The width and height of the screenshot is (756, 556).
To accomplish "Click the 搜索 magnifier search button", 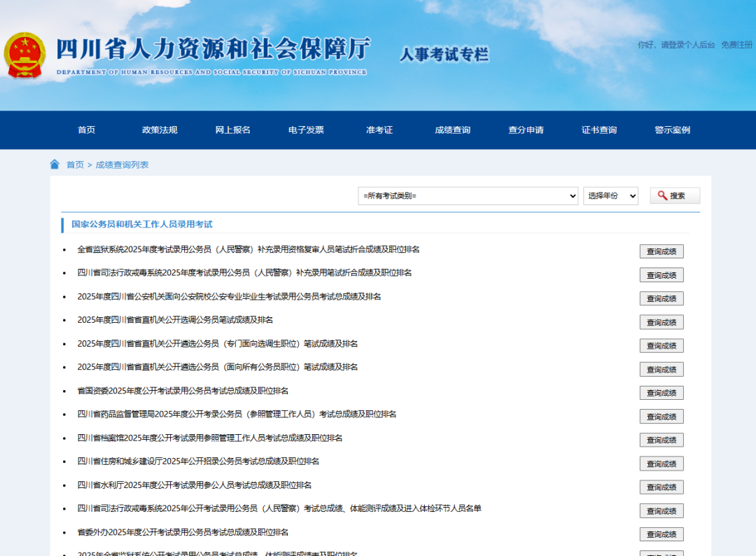I will 674,196.
